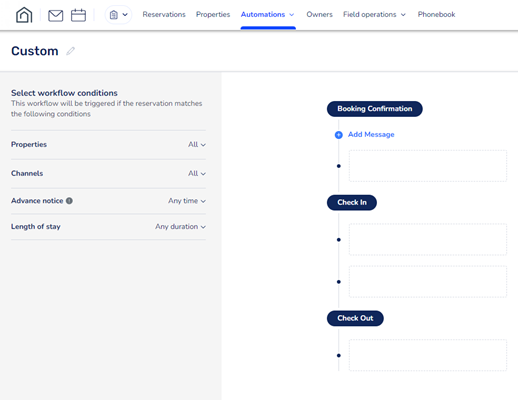
Task: Edit workflow name with pencil icon
Action: pos(70,51)
